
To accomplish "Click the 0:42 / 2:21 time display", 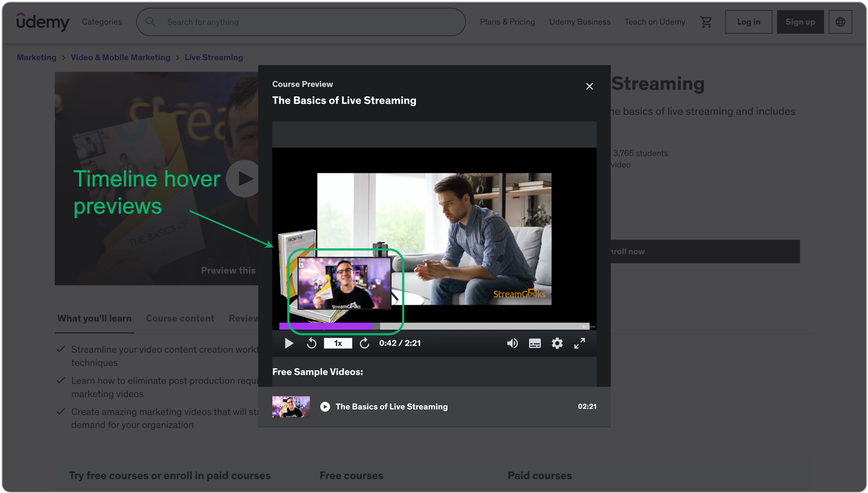I will click(400, 343).
